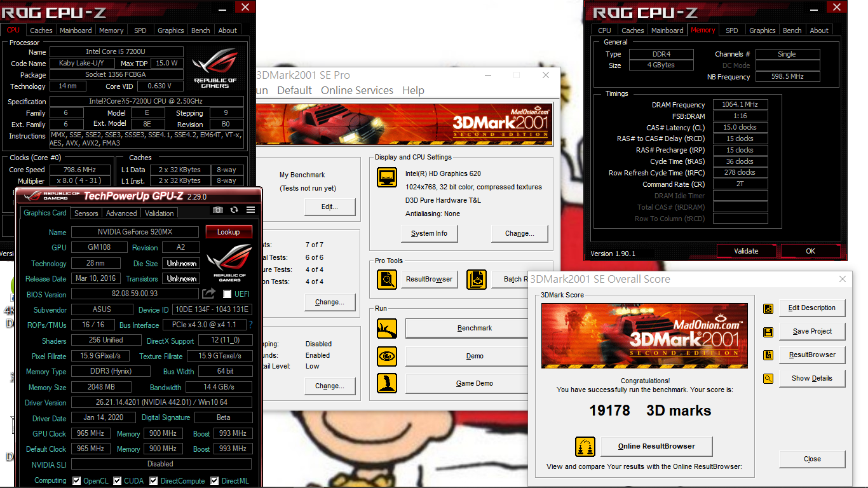This screenshot has width=868, height=488.
Task: Open the Help menu in 3DMark2001
Action: [x=413, y=90]
